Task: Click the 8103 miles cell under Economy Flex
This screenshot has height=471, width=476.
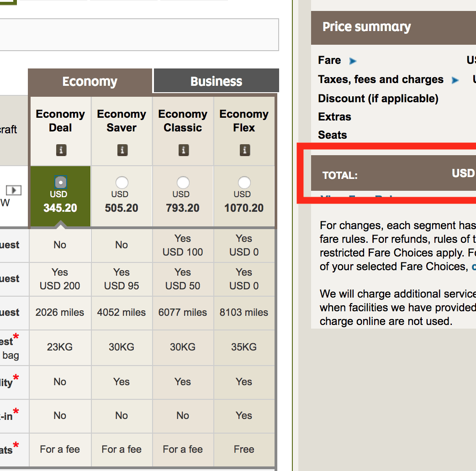Action: [x=244, y=313]
